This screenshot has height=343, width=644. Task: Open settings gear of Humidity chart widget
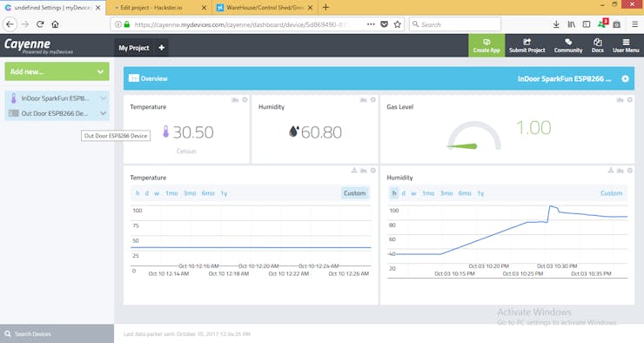click(629, 171)
